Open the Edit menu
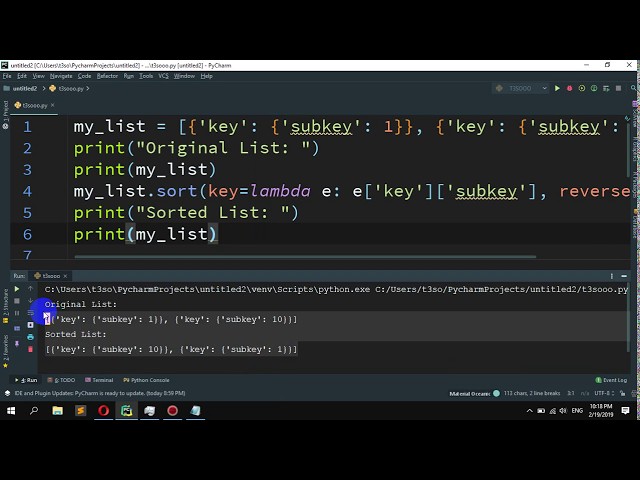Screen dimensions: 640x480 tap(22, 76)
